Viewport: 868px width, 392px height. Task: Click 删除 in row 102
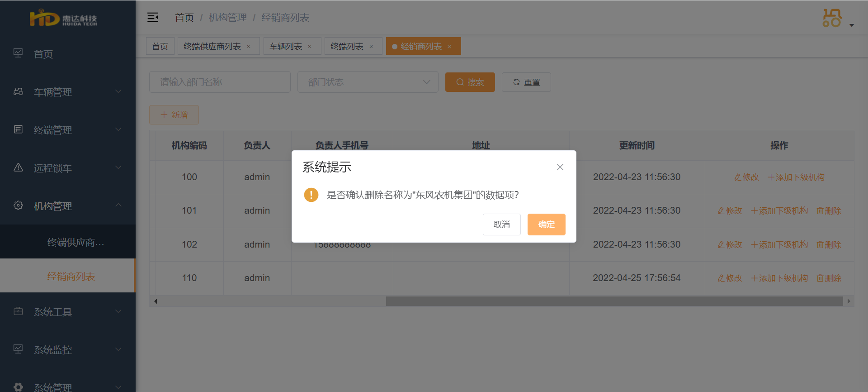(829, 244)
